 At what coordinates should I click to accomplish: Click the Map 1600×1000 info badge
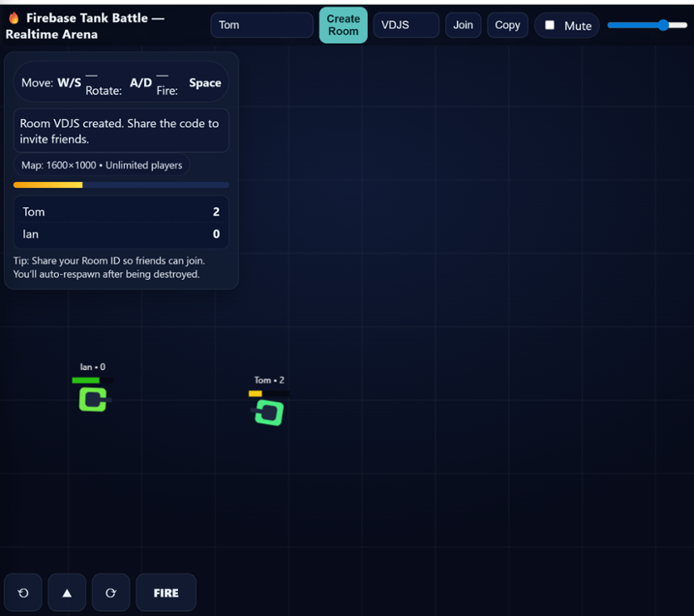point(101,165)
